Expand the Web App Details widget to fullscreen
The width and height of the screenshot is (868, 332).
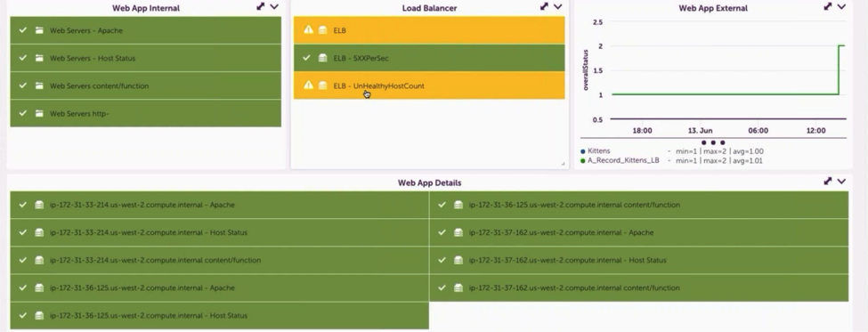pyautogui.click(x=828, y=181)
